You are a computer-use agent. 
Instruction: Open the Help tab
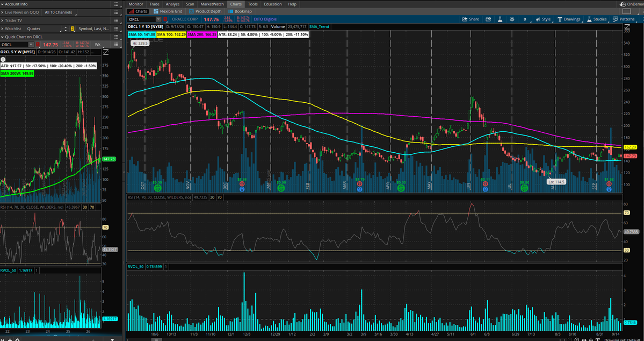[292, 4]
